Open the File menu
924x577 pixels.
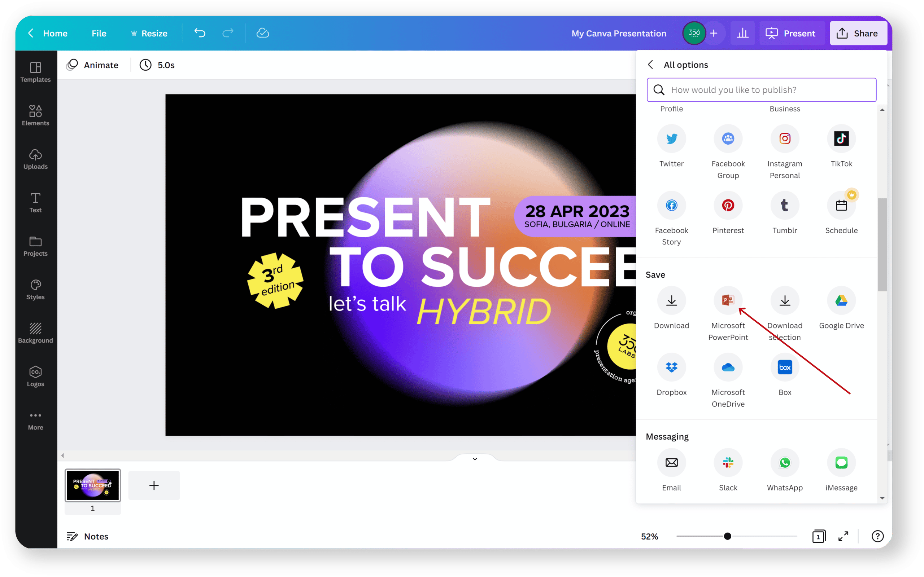coord(98,33)
